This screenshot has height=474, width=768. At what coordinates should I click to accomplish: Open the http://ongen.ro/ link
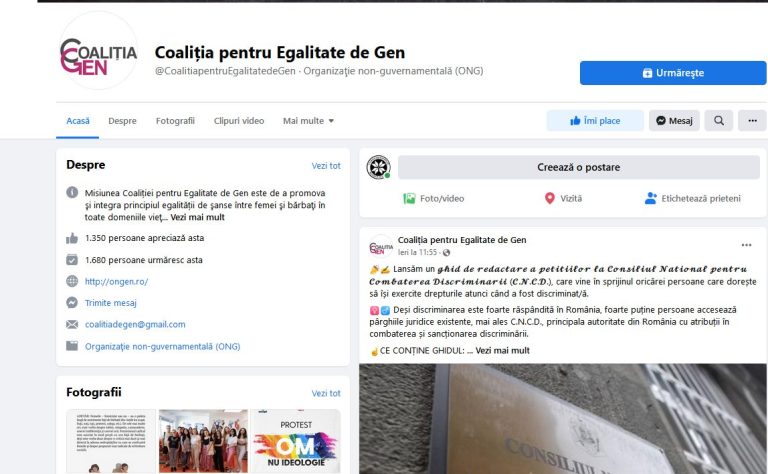point(117,282)
